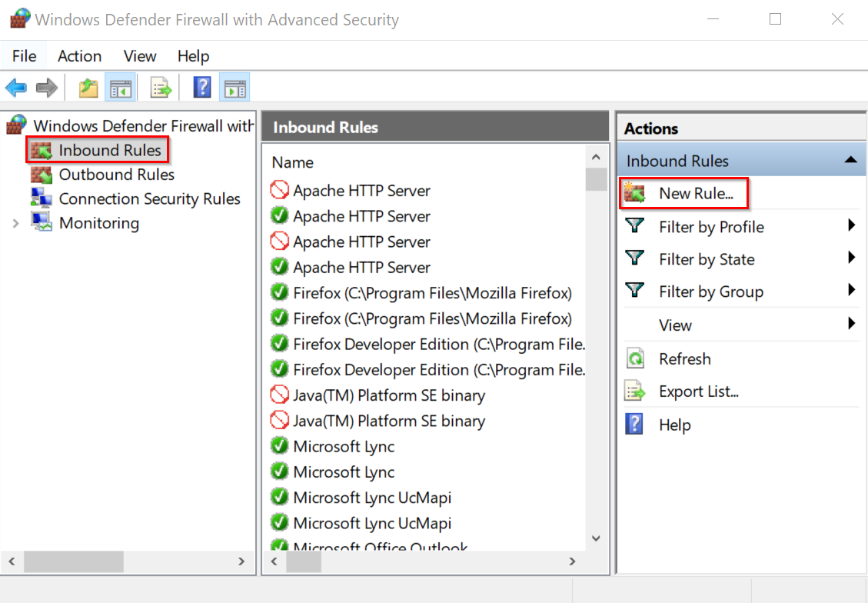
Task: Collapse the Inbound Rules actions section
Action: [x=850, y=161]
